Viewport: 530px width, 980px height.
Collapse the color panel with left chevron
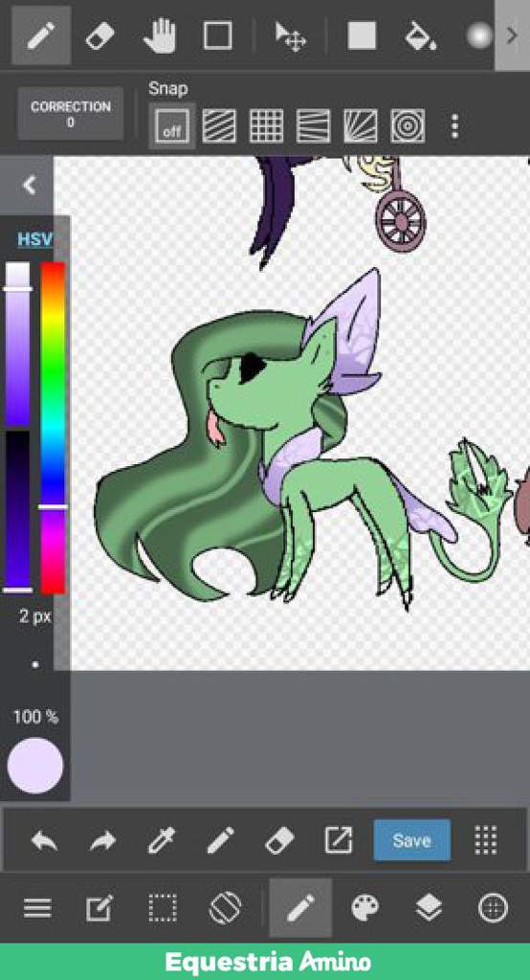28,185
